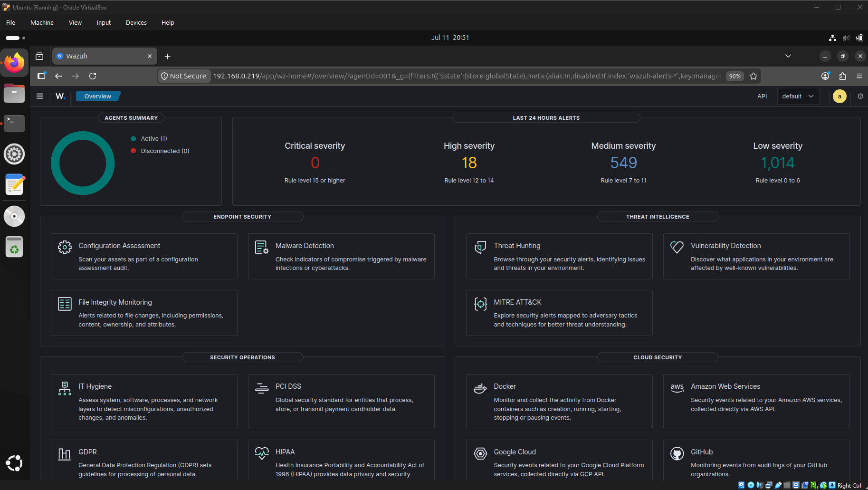This screenshot has height=490, width=868.
Task: Open the help icon in Wazuh header
Action: [x=860, y=96]
